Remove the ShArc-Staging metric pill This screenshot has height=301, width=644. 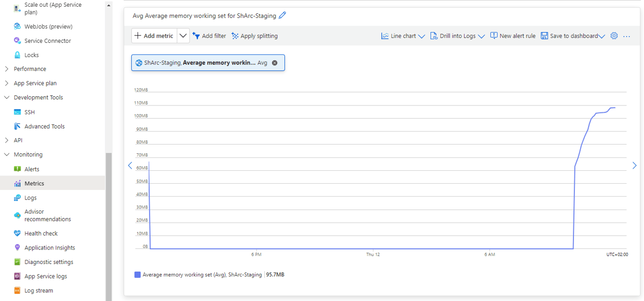click(x=275, y=62)
